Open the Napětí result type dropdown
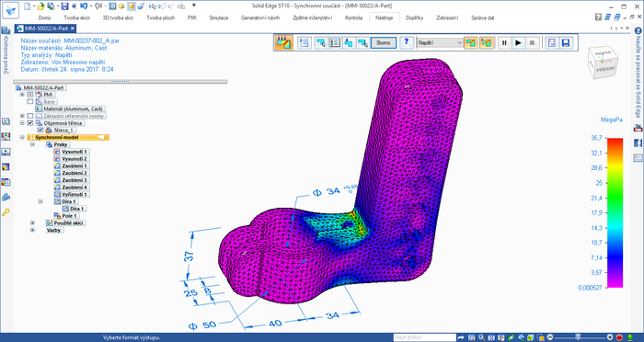 coord(440,42)
